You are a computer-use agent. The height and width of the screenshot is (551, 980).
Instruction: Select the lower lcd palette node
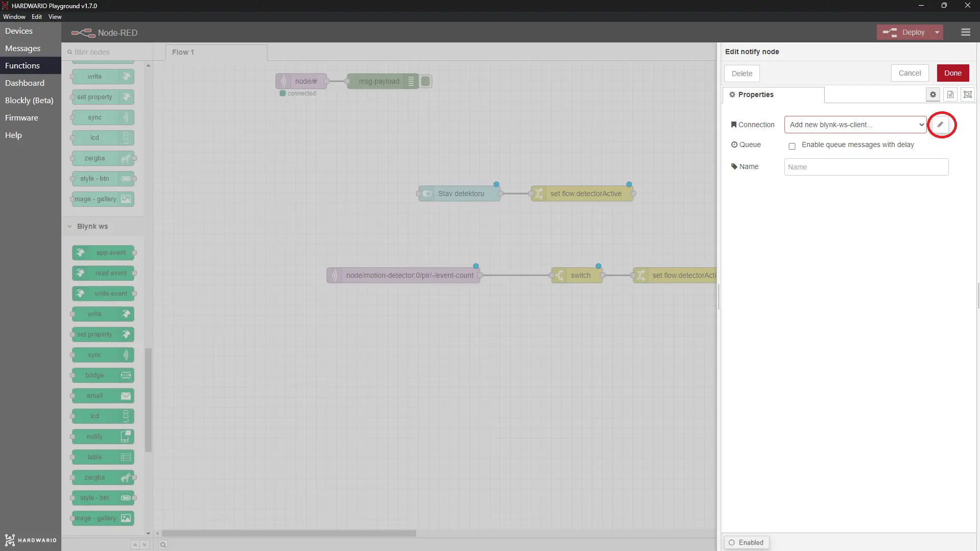click(103, 416)
